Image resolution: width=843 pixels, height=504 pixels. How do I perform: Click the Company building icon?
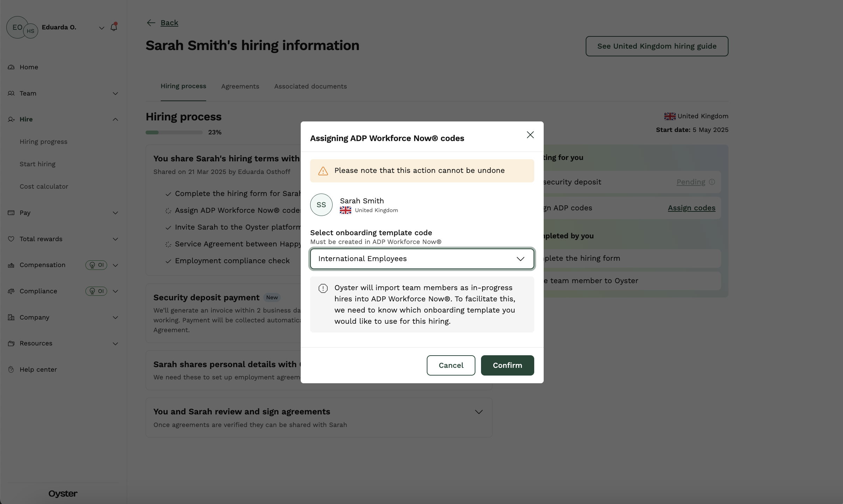[11, 317]
